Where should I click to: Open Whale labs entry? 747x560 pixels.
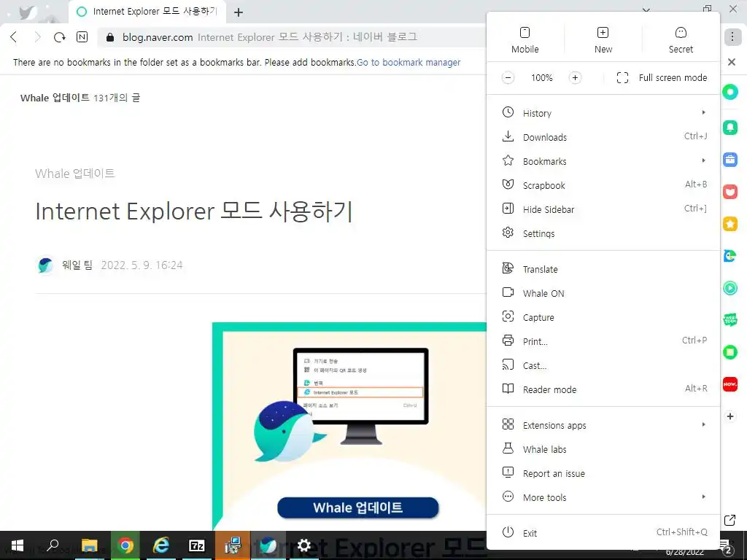[603, 449]
